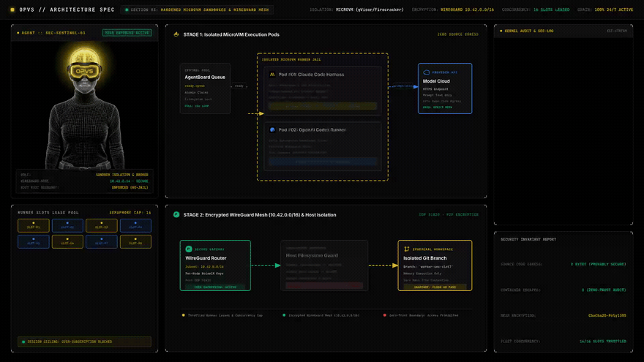
Task: Click the snapshot strip in Isolated Git Branch
Action: 435,287
